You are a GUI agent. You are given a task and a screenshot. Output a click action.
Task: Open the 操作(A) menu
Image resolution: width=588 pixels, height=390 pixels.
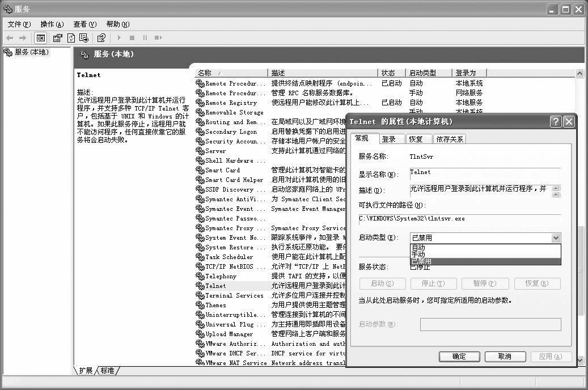(52, 24)
